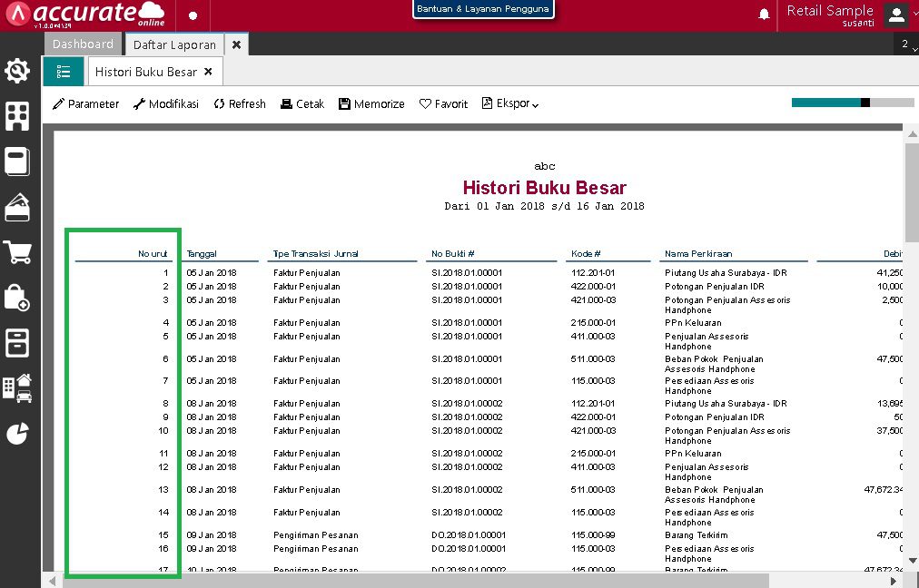Open the Settings gear icon in sidebar
Image resolution: width=919 pixels, height=588 pixels.
tap(18, 70)
